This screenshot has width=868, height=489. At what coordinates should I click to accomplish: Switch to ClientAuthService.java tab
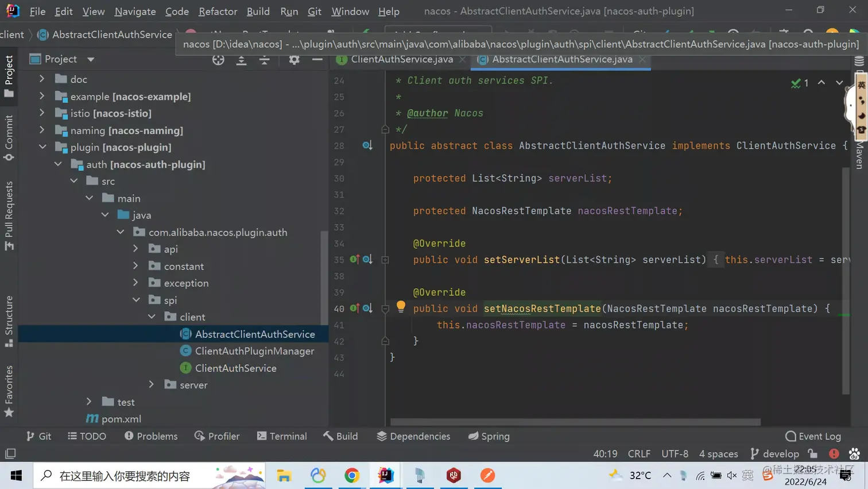[x=401, y=59]
